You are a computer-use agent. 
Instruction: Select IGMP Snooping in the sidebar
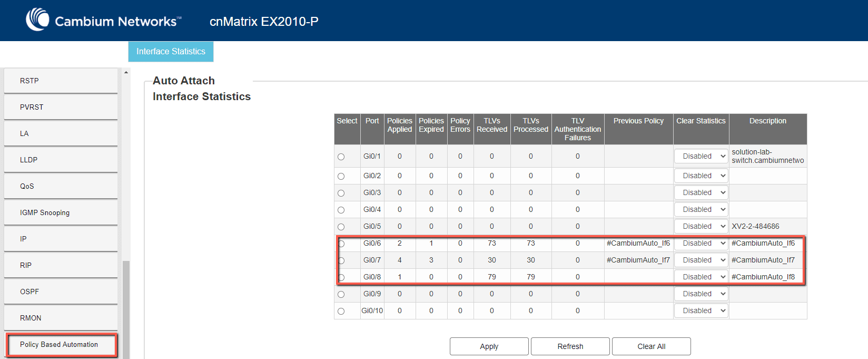pos(61,212)
